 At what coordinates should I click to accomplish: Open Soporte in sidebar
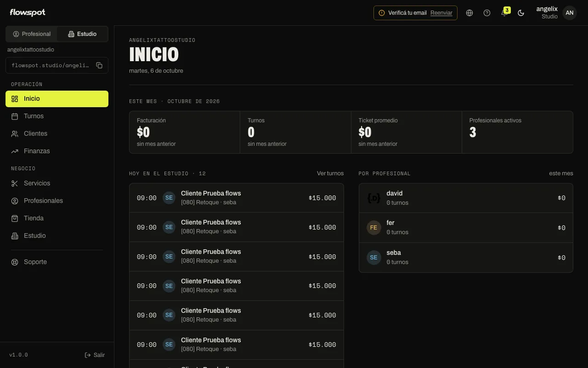[57, 262]
